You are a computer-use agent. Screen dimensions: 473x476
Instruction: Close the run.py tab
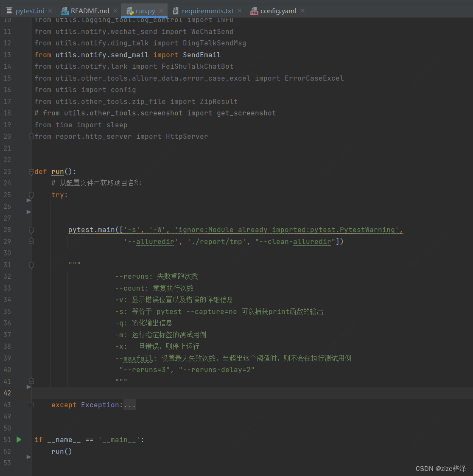(x=161, y=11)
